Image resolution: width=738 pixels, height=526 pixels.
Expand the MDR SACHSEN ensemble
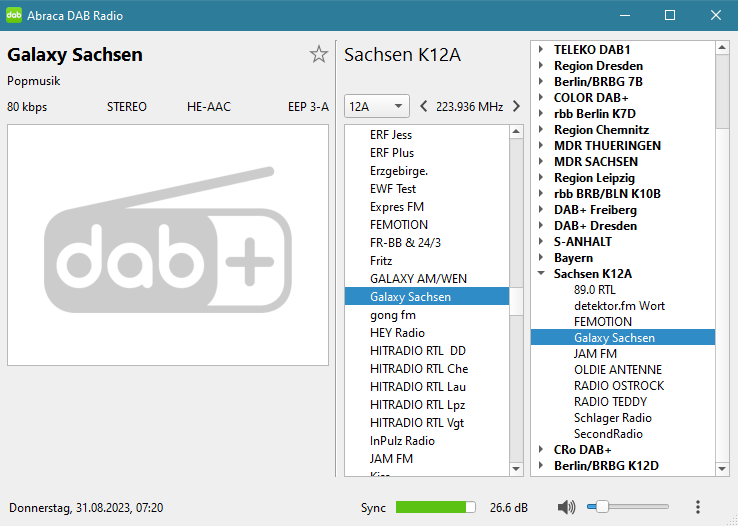click(541, 162)
